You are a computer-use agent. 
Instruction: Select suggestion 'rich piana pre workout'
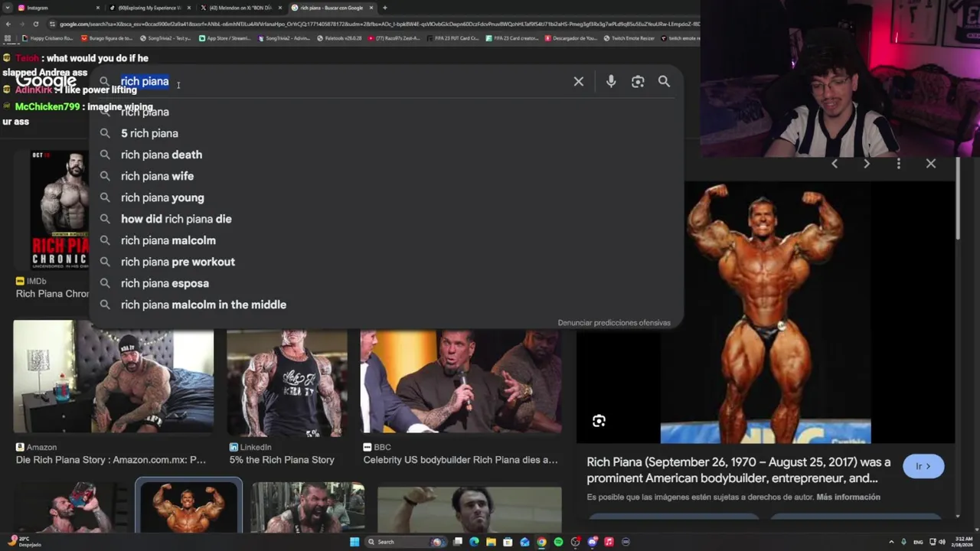pyautogui.click(x=387, y=262)
